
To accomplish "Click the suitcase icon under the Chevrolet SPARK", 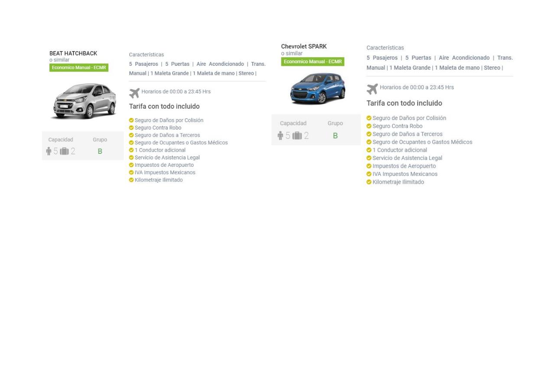I will coord(297,136).
